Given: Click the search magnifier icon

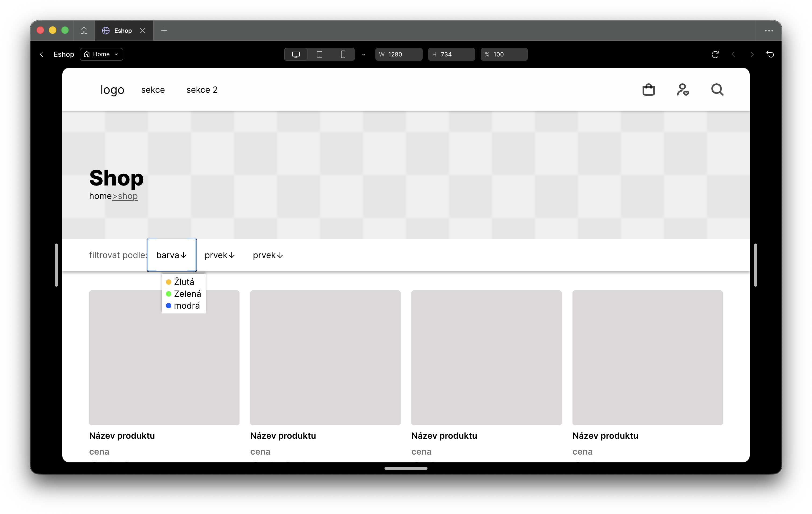Looking at the screenshot, I should (717, 90).
